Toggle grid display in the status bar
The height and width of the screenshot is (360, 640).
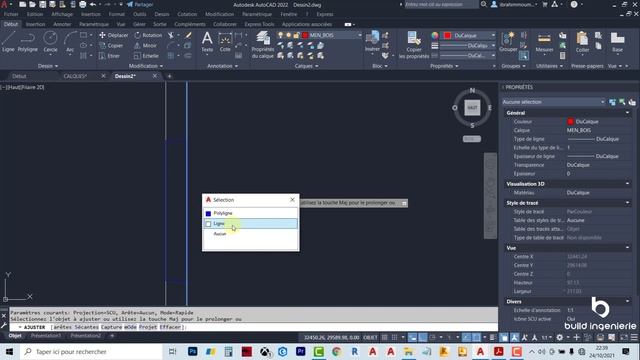click(384, 337)
